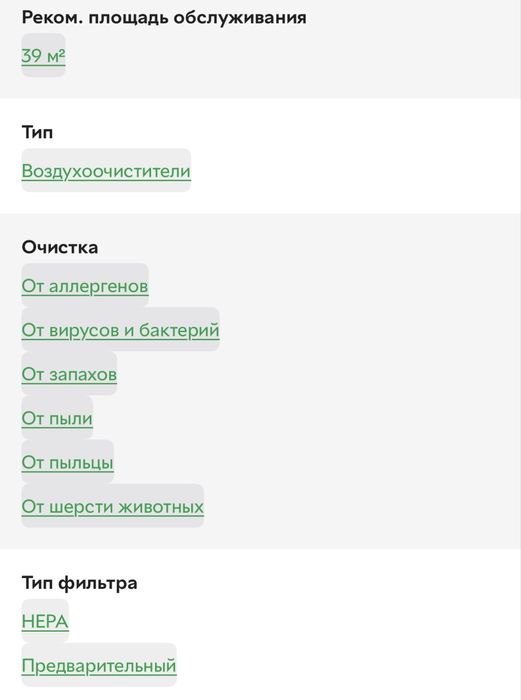521x700 pixels.
Task: Show purifiers with preliminary filter
Action: [x=99, y=666]
